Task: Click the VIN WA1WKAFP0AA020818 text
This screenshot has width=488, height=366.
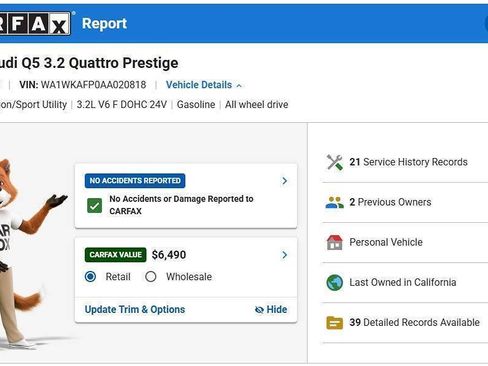Action: point(83,85)
